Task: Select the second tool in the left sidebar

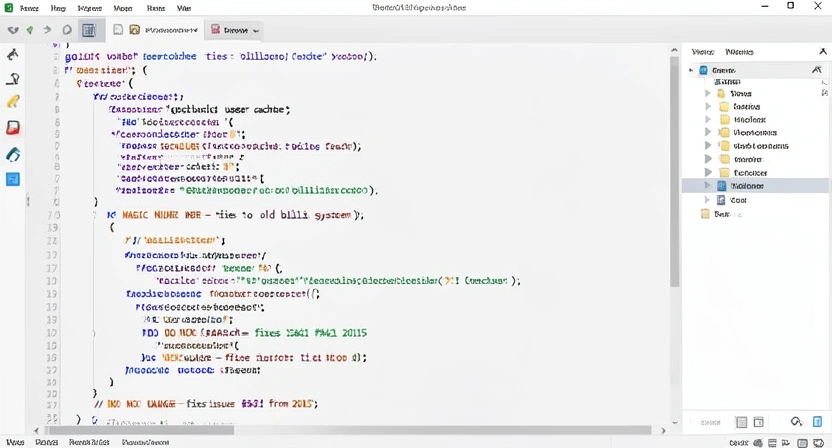Action: [13, 79]
